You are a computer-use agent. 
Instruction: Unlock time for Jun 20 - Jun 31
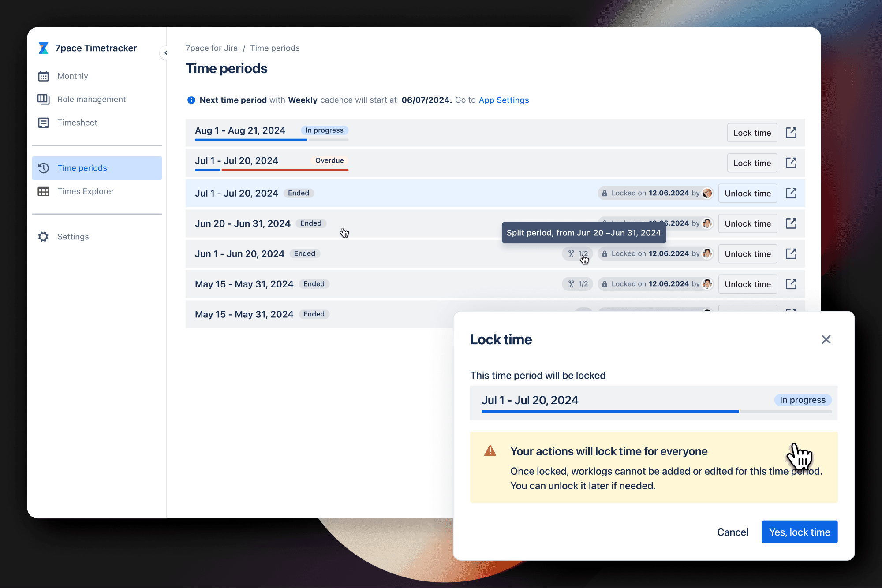[747, 223]
